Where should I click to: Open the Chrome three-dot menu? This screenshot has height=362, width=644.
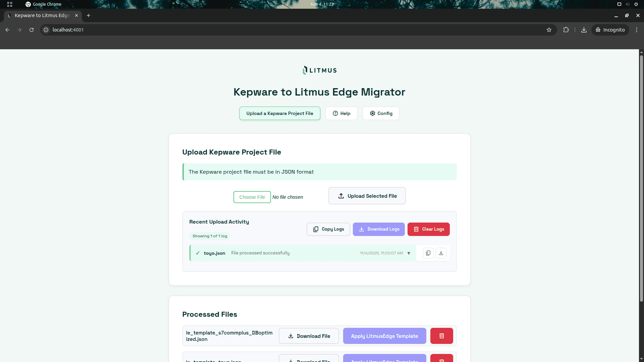pos(637,30)
